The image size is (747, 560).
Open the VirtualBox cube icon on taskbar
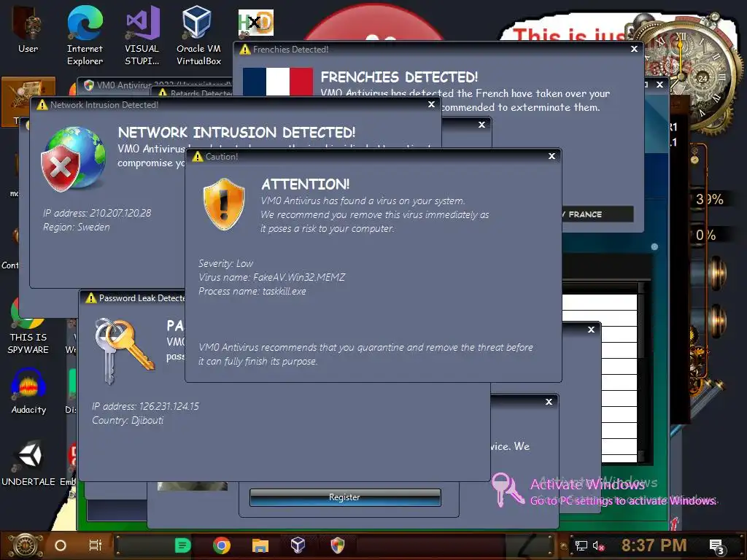[x=298, y=545]
